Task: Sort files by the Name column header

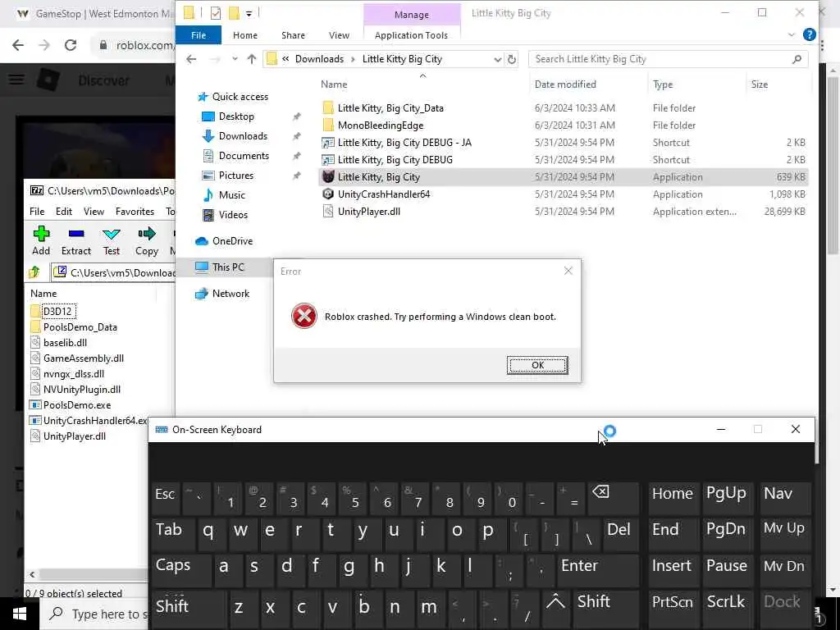Action: [x=334, y=84]
